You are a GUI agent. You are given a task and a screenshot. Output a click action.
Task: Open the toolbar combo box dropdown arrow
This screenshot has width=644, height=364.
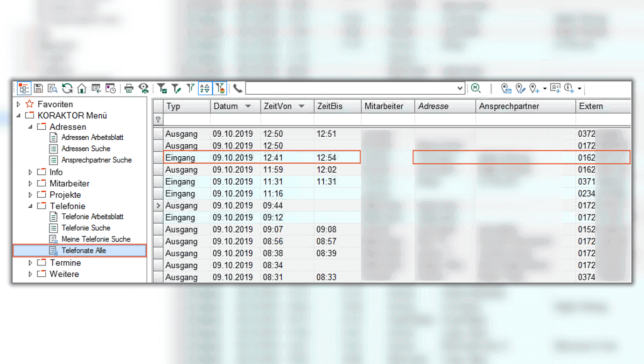tap(460, 88)
